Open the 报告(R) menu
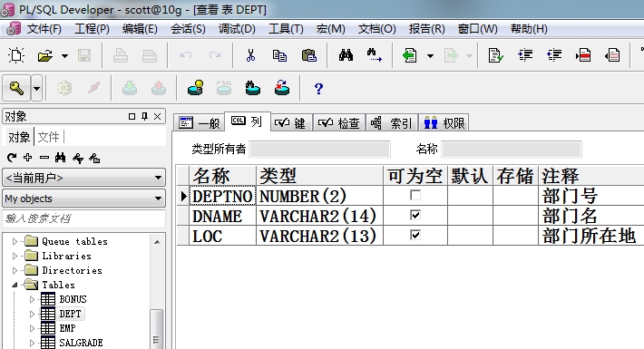The width and height of the screenshot is (644, 349). (426, 29)
